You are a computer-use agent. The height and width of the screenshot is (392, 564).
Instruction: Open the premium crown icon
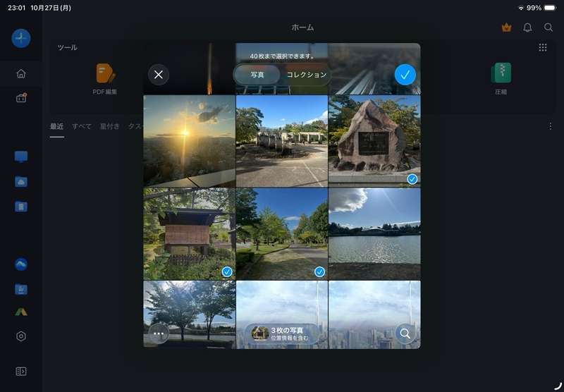click(x=506, y=27)
